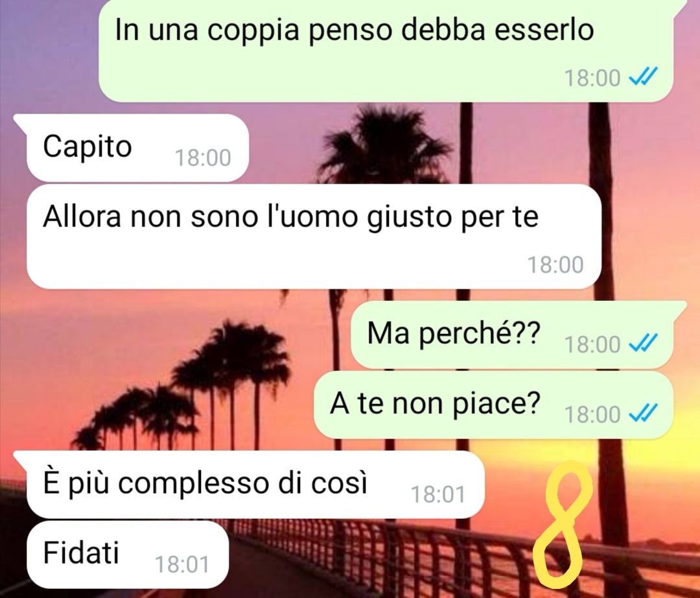Image resolution: width=700 pixels, height=598 pixels.
Task: Tap the read-receipt ticks on 'In una coppia' message
Action: pyautogui.click(x=643, y=78)
